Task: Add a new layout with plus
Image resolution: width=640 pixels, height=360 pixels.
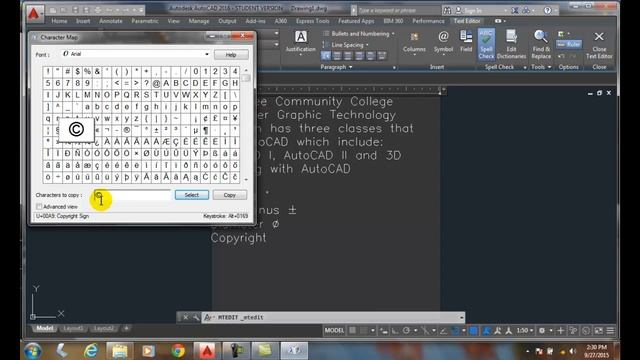Action: coord(127,328)
